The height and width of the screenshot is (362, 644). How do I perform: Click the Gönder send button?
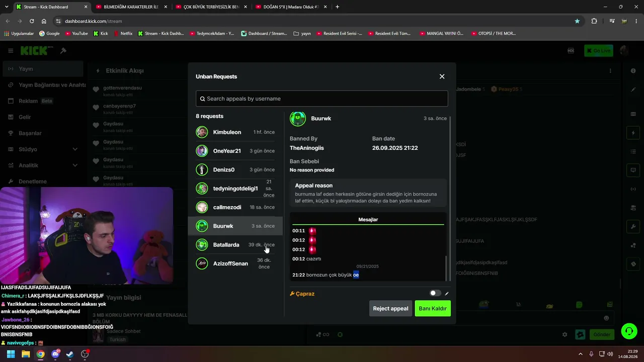[602, 334]
